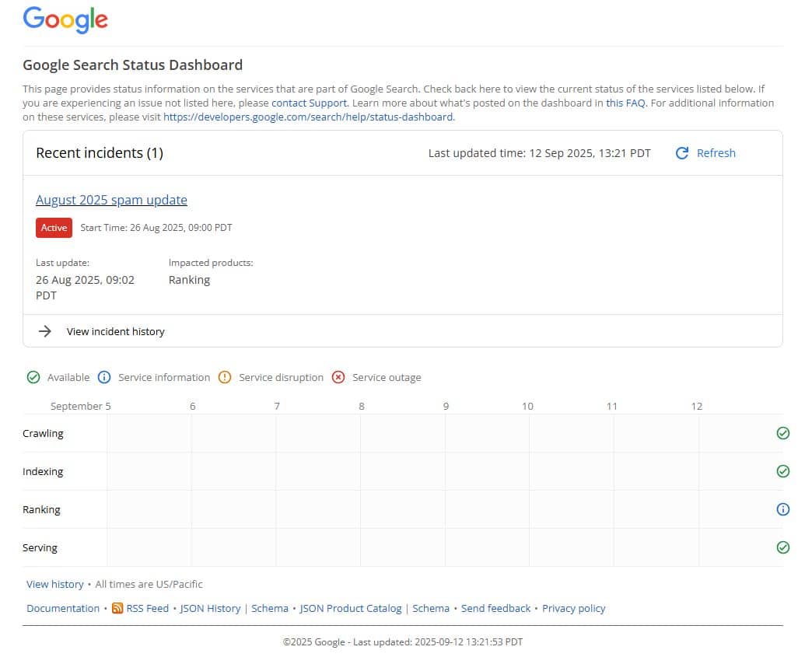Click the orange RSS feed icon
The width and height of the screenshot is (812, 657).
(117, 608)
